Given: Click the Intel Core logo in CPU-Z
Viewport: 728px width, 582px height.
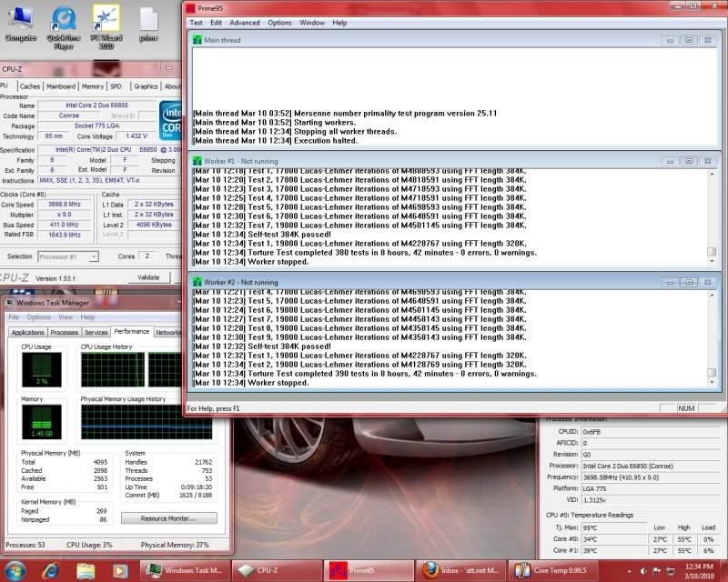Looking at the screenshot, I should coord(170,120).
